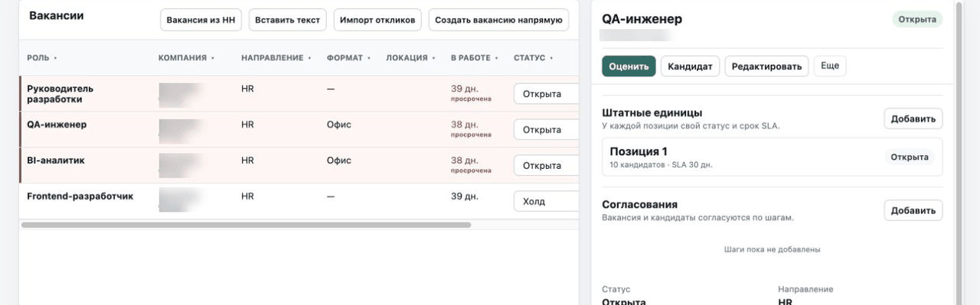
Task: Select the BI-аналитик vacancy row
Action: click(x=299, y=165)
